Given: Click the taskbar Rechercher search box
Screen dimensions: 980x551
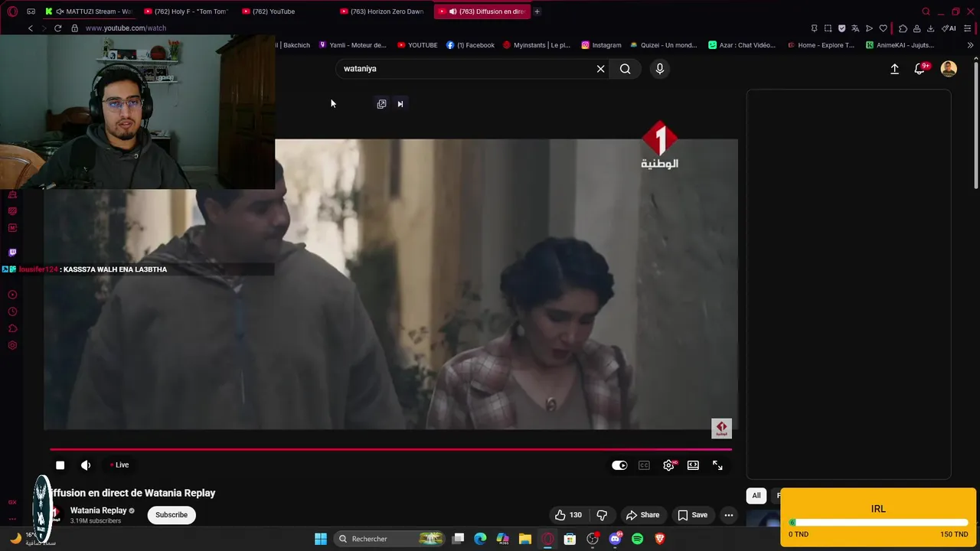Looking at the screenshot, I should click(x=390, y=539).
